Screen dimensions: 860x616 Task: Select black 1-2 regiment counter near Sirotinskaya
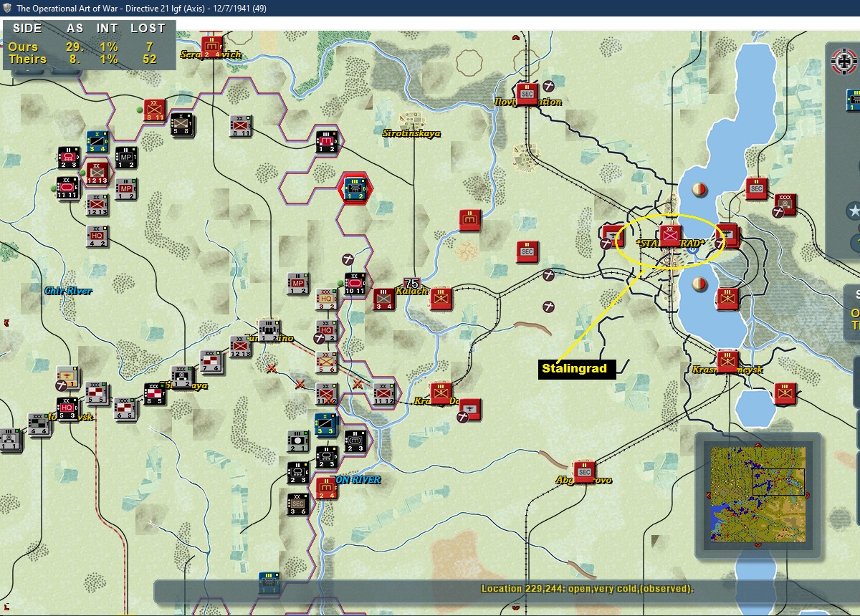click(x=327, y=140)
